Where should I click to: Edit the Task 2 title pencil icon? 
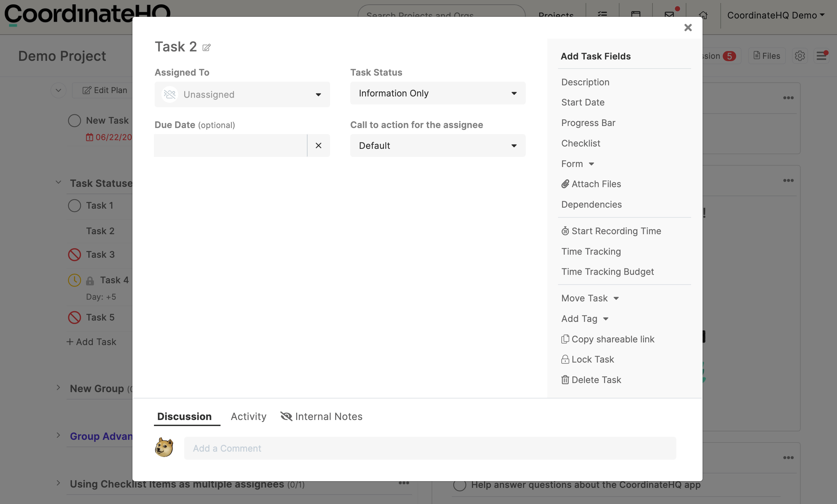tap(206, 48)
